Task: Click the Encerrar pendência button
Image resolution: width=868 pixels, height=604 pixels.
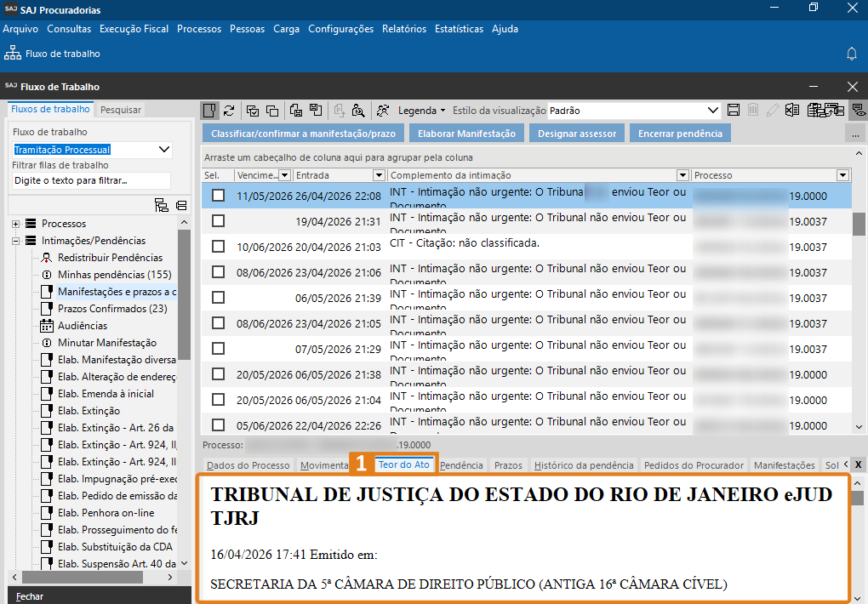Action: [x=680, y=134]
